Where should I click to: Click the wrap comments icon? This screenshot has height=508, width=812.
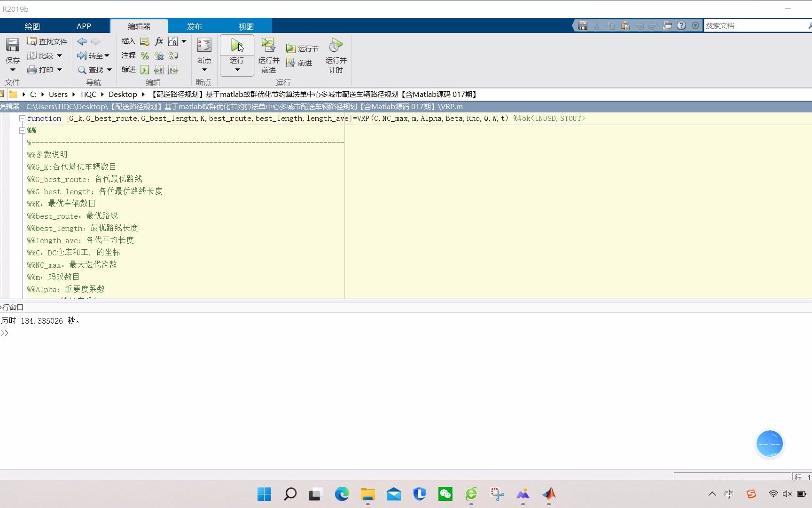point(173,56)
